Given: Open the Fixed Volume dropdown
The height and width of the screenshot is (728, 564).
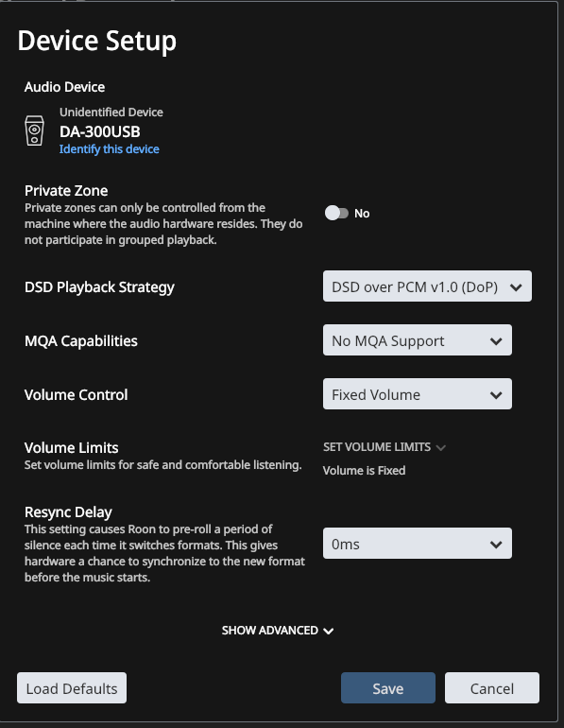Looking at the screenshot, I should [418, 393].
